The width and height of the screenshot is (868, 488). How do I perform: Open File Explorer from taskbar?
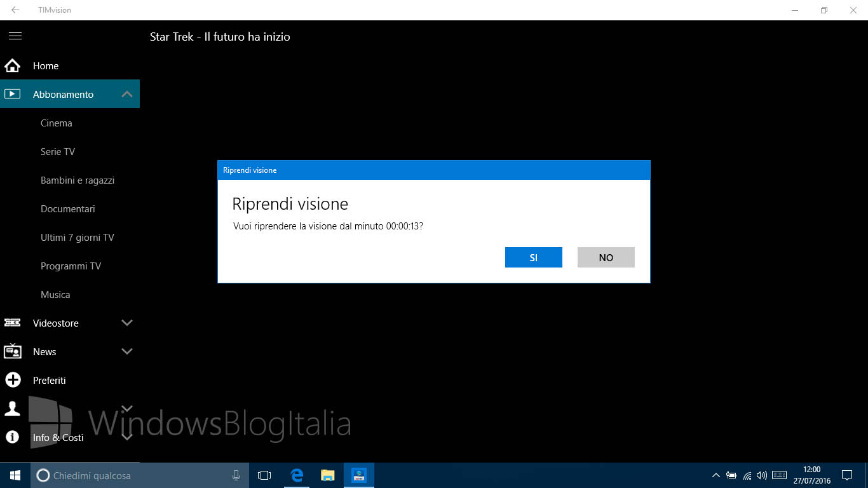tap(328, 475)
